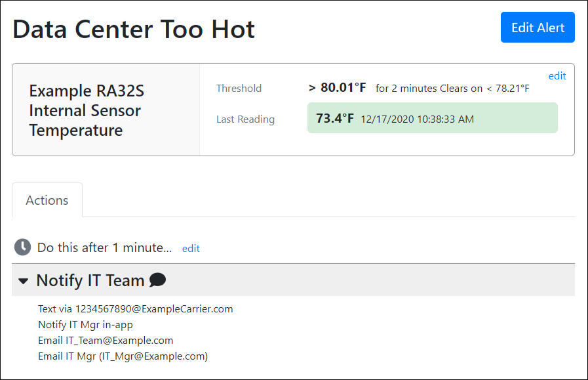The width and height of the screenshot is (588, 380).
Task: Click the Edit Alert button
Action: (537, 28)
